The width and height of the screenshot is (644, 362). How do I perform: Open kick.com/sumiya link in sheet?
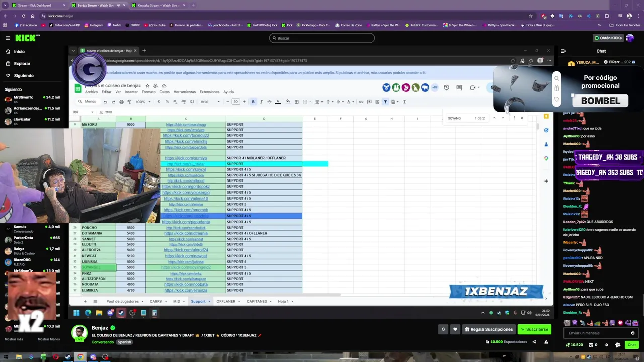coord(186,158)
